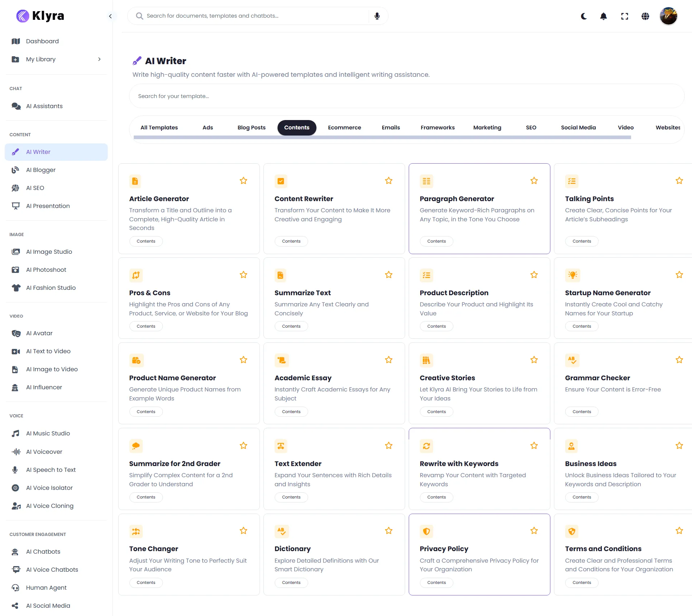Screen dimensions: 692x616
Task: Open AI Voice Isolator
Action: pos(56,488)
